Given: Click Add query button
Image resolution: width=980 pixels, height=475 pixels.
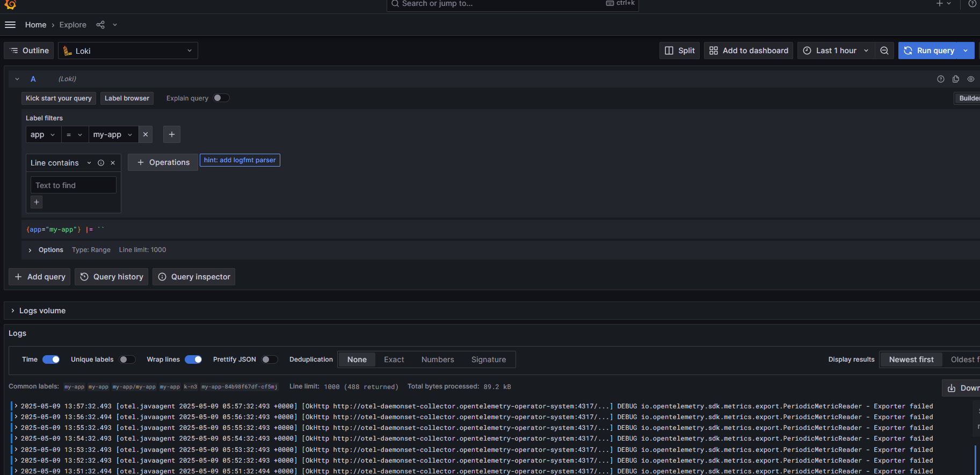Looking at the screenshot, I should [x=40, y=277].
